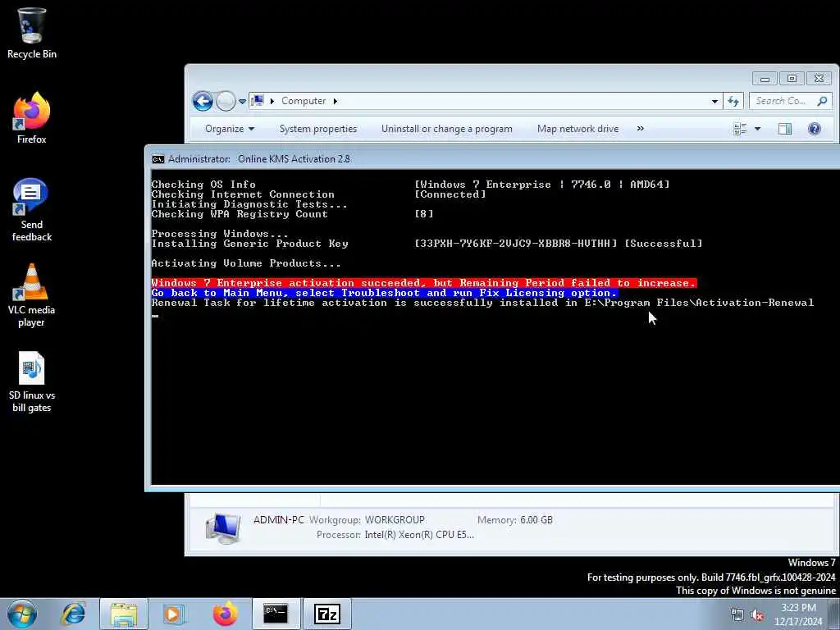
Task: Click the [Connected] status text
Action: [450, 194]
